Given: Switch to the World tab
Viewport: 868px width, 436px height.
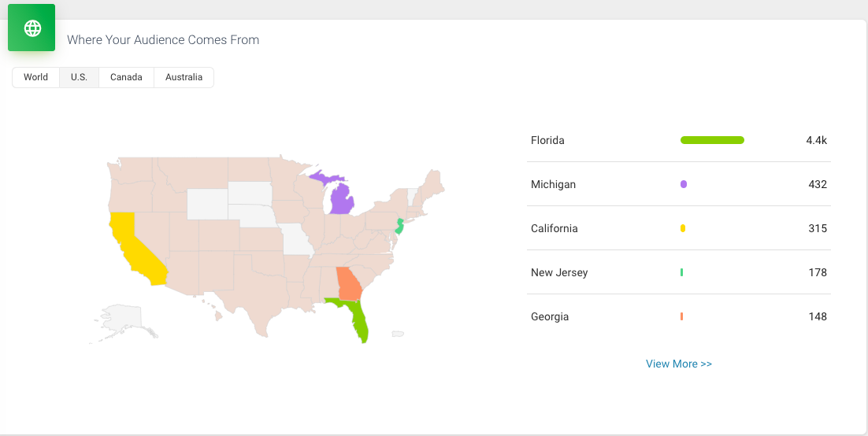Looking at the screenshot, I should tap(36, 77).
